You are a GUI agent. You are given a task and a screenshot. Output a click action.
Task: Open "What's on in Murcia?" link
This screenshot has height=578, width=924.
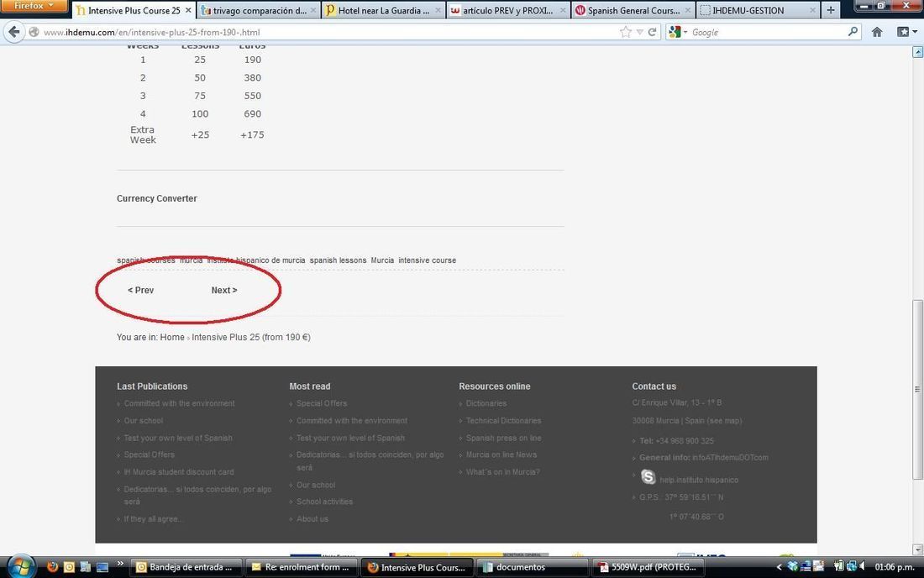(502, 472)
